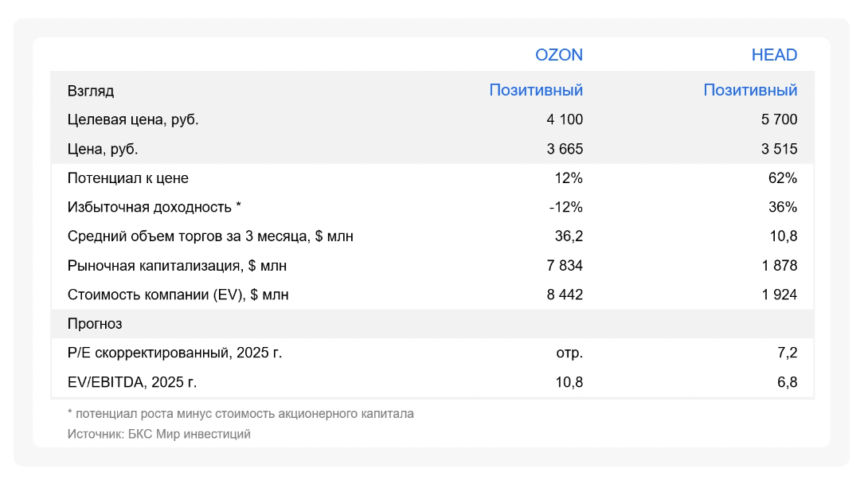Click HEAD adjusted P/E value 7,2
Image resolution: width=868 pixels, height=484 pixels.
pos(788,353)
